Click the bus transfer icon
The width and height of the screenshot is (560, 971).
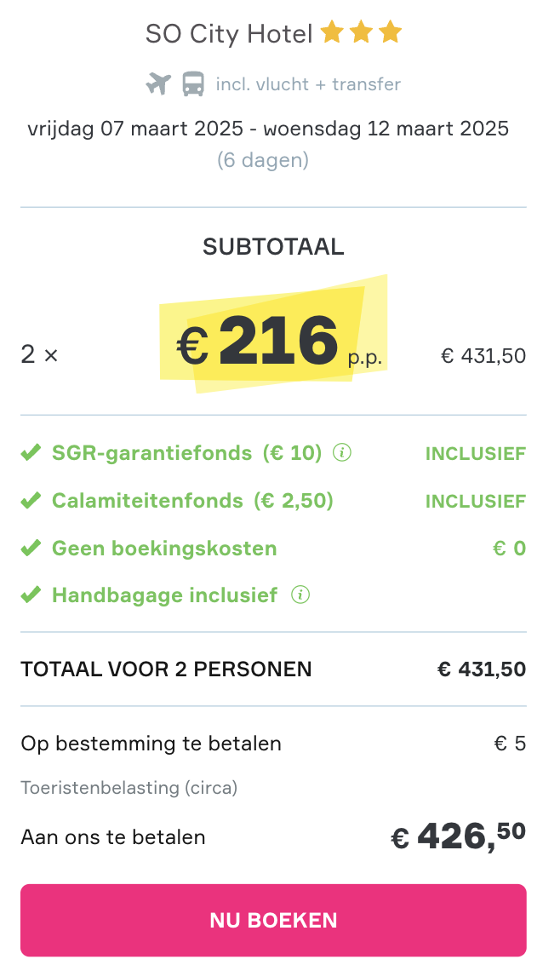click(x=193, y=83)
